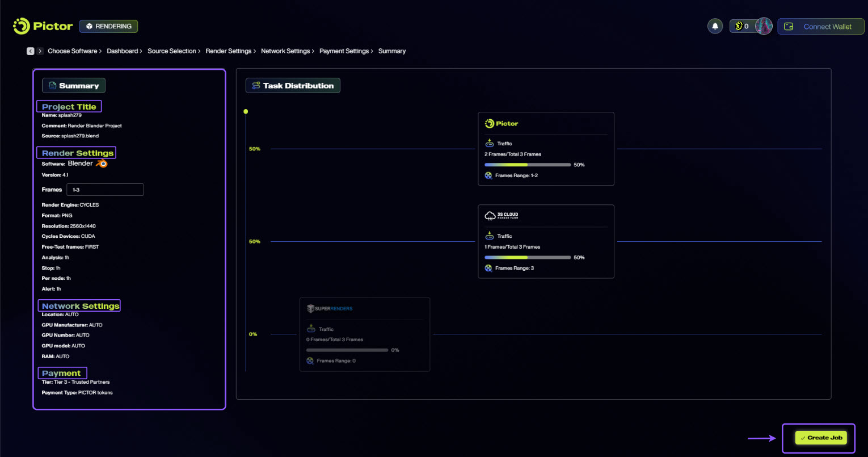868x457 pixels.
Task: Open the notifications bell
Action: [x=715, y=26]
